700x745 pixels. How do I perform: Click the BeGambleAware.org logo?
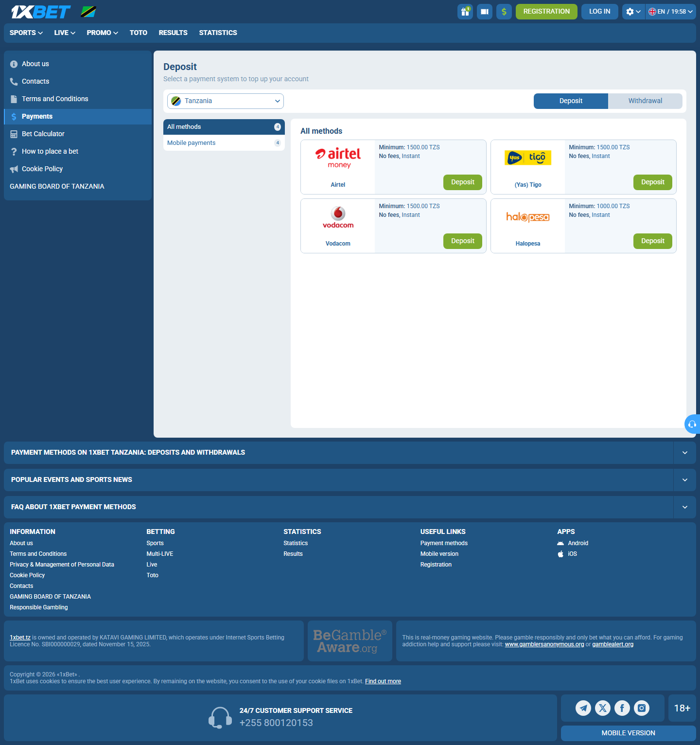[x=350, y=641]
